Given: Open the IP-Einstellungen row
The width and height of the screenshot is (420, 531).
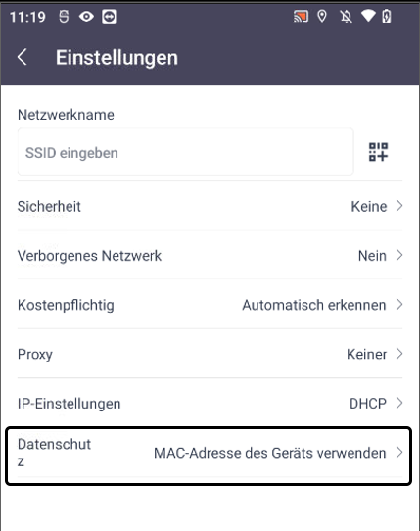Looking at the screenshot, I should point(210,404).
